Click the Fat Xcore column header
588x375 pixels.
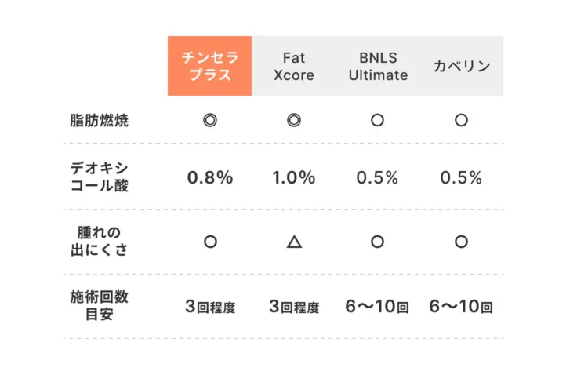294,66
